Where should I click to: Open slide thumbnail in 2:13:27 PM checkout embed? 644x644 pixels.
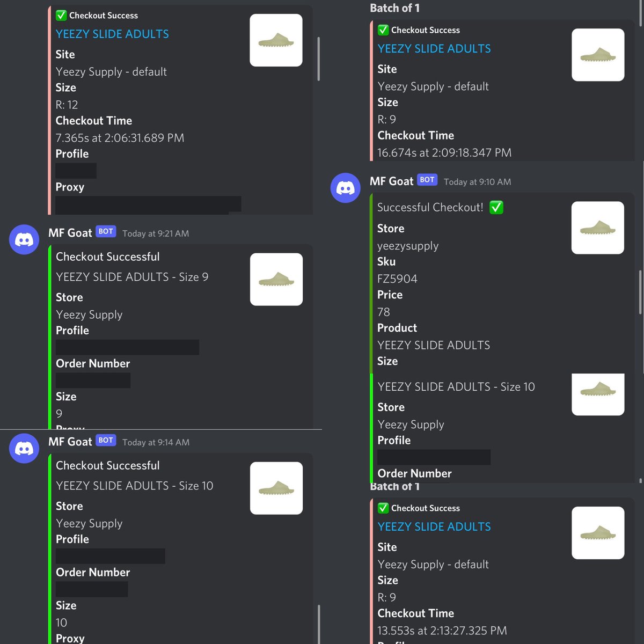click(598, 533)
